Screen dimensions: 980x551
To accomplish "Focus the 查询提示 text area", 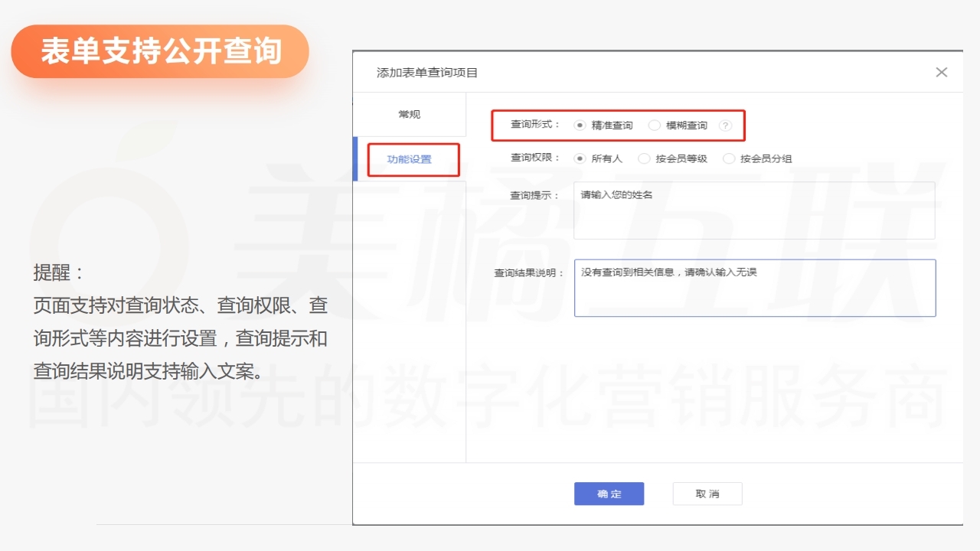I will click(x=754, y=210).
